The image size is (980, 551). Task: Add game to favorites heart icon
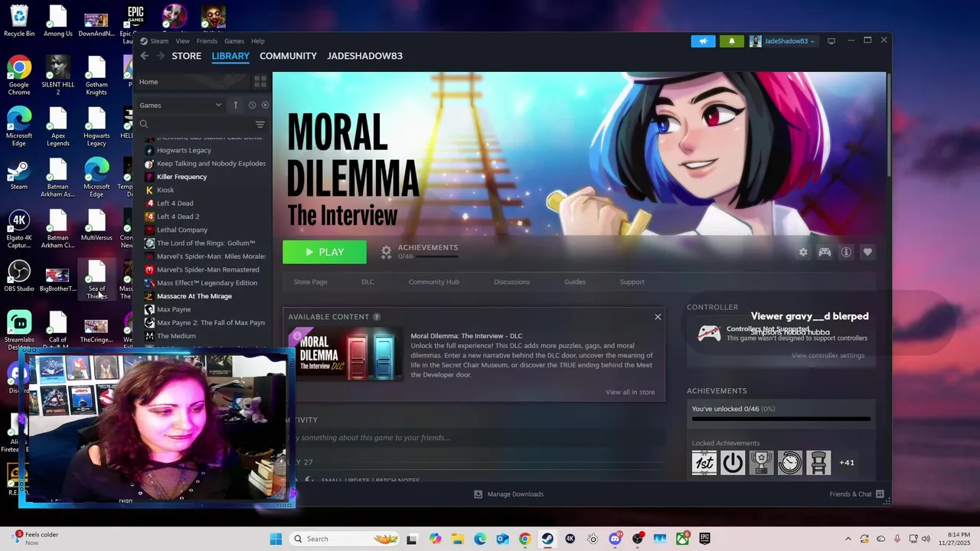tap(867, 252)
